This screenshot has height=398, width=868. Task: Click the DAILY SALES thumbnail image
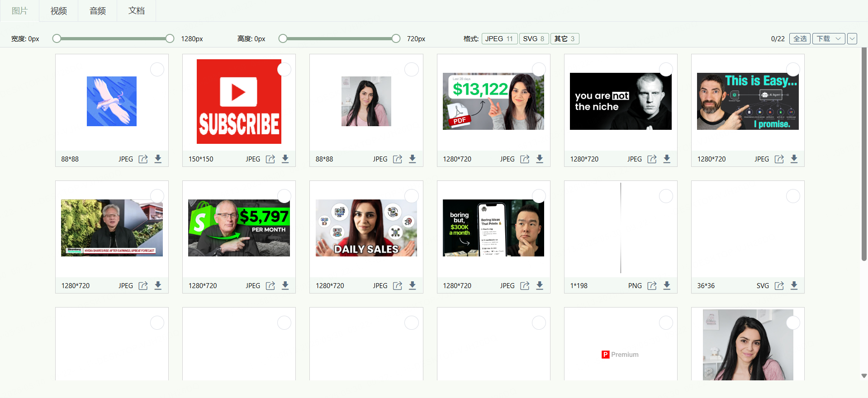366,228
